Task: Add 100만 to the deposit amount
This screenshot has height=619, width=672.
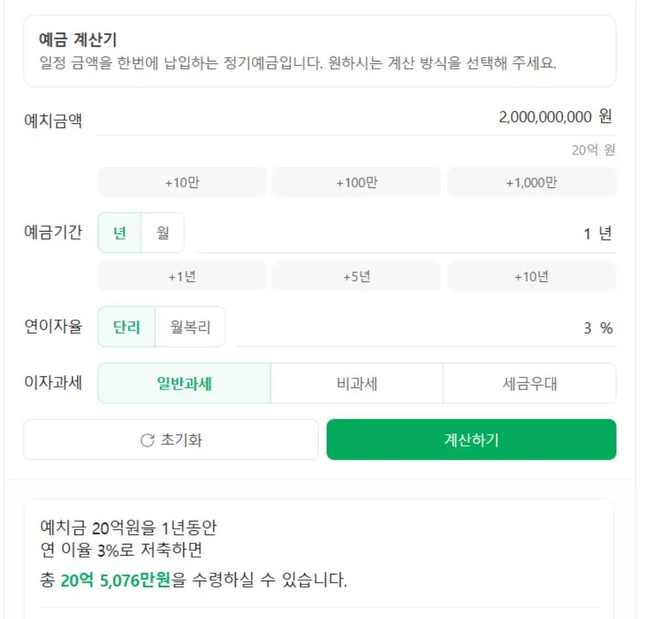Action: [x=356, y=182]
